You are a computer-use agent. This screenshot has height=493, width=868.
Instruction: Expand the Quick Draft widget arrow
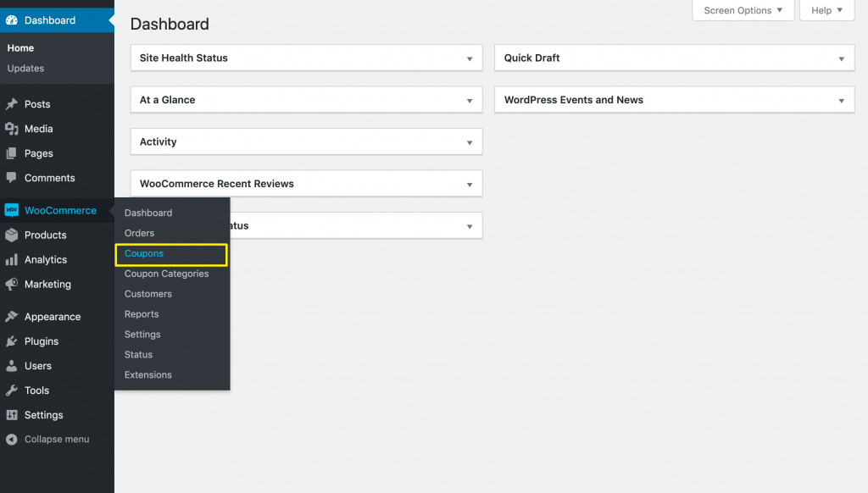[842, 58]
